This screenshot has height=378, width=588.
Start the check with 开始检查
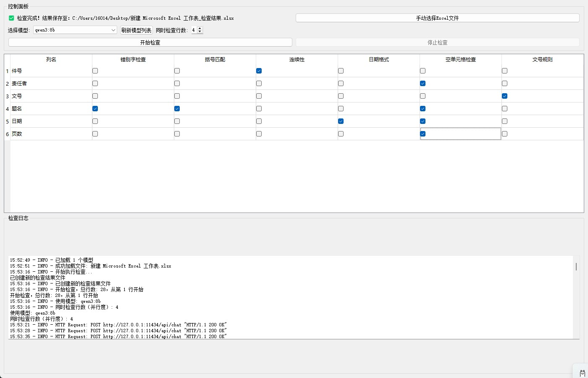(x=150, y=42)
